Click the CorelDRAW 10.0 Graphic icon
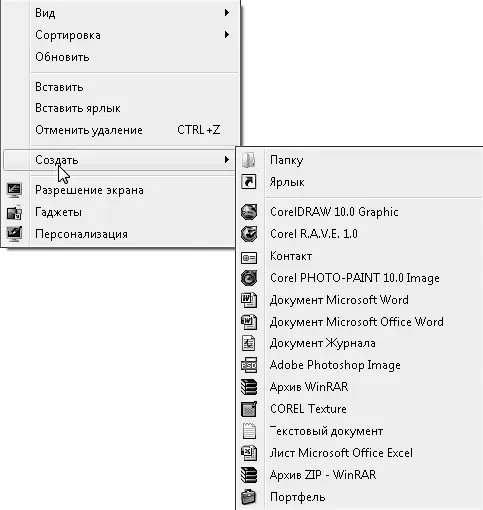This screenshot has width=483, height=510. click(x=249, y=212)
